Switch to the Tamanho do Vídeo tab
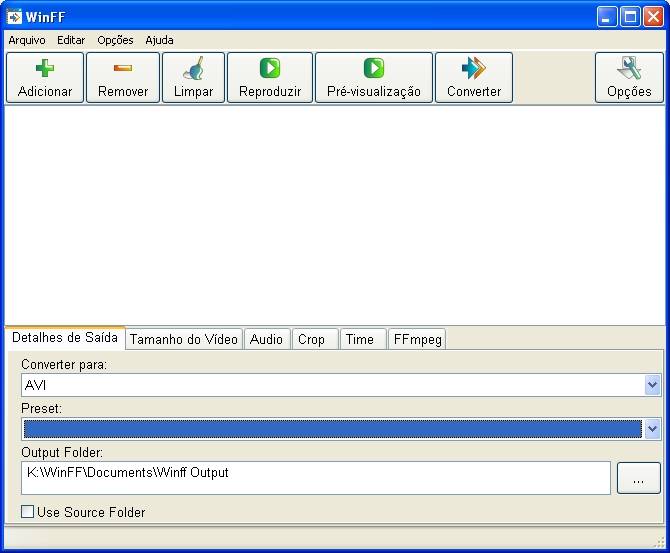 click(x=184, y=339)
